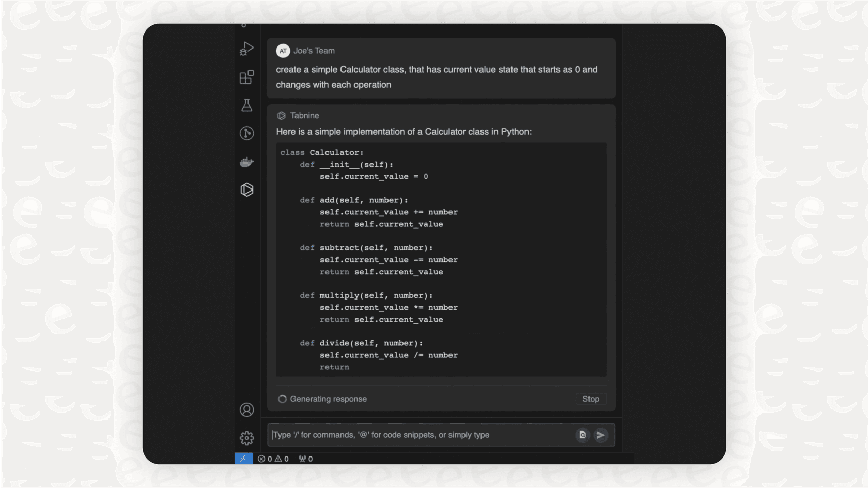Select the Tabnine hexagon sidebar icon
The height and width of the screenshot is (488, 868).
tap(246, 190)
